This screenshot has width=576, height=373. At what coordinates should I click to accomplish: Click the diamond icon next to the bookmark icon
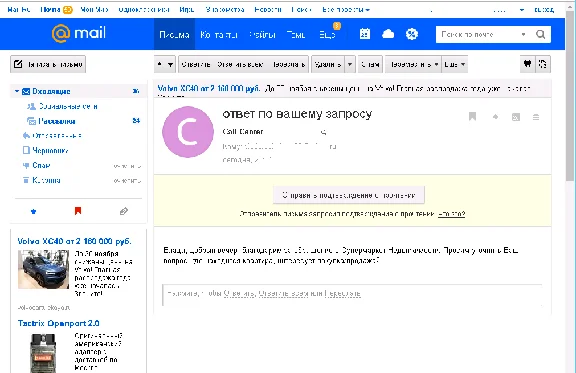pyautogui.click(x=495, y=117)
